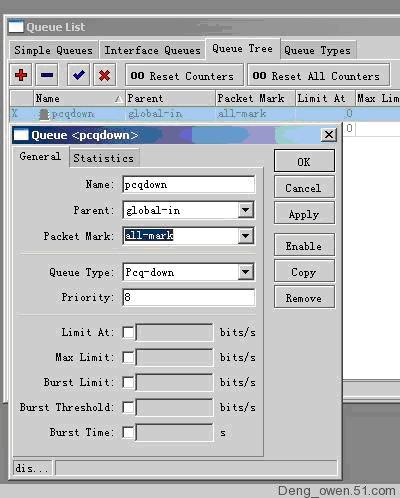Screen dimensions: 400x498
Task: Open the Queue Types tab
Action: [x=318, y=50]
